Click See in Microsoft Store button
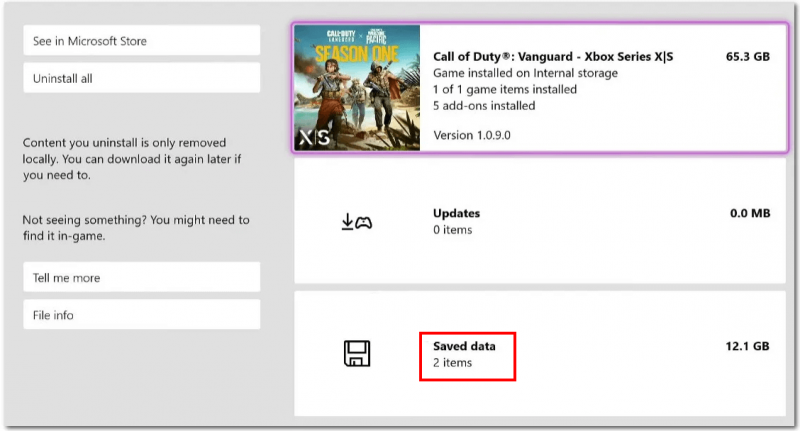800x431 pixels. point(141,40)
